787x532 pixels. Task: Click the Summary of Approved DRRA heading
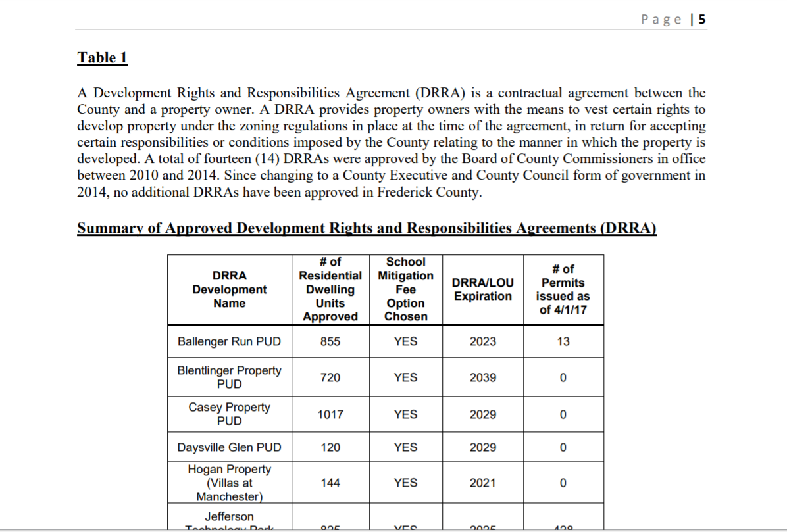(x=367, y=228)
